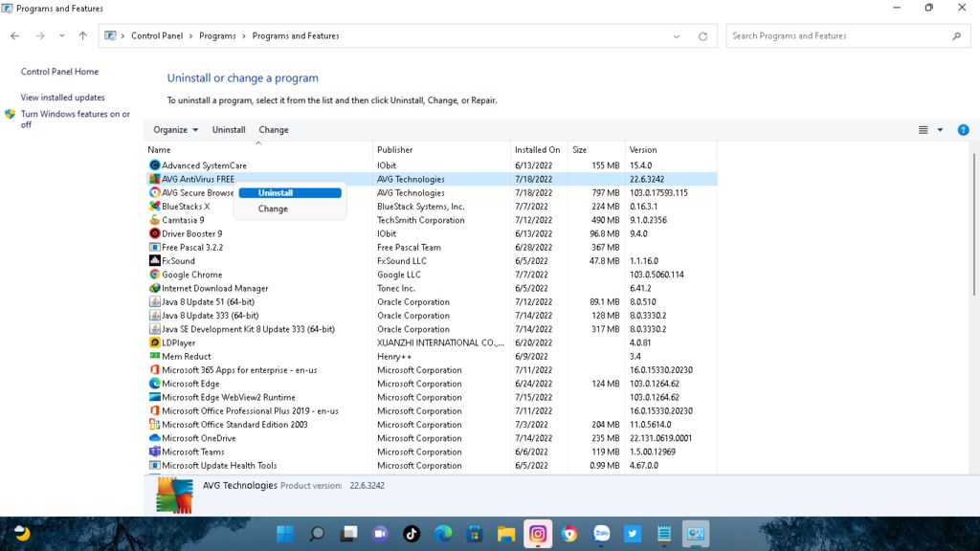Open the help question-mark icon
980x551 pixels.
963,130
